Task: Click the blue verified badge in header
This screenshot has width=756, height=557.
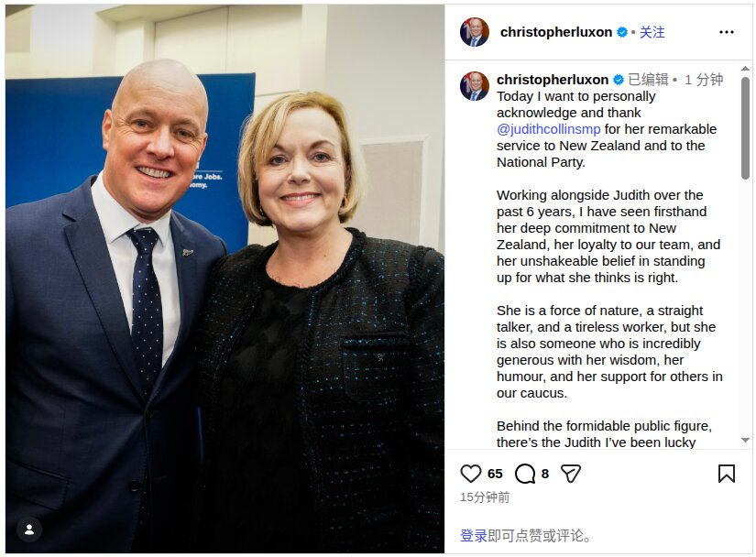Action: pyautogui.click(x=622, y=32)
